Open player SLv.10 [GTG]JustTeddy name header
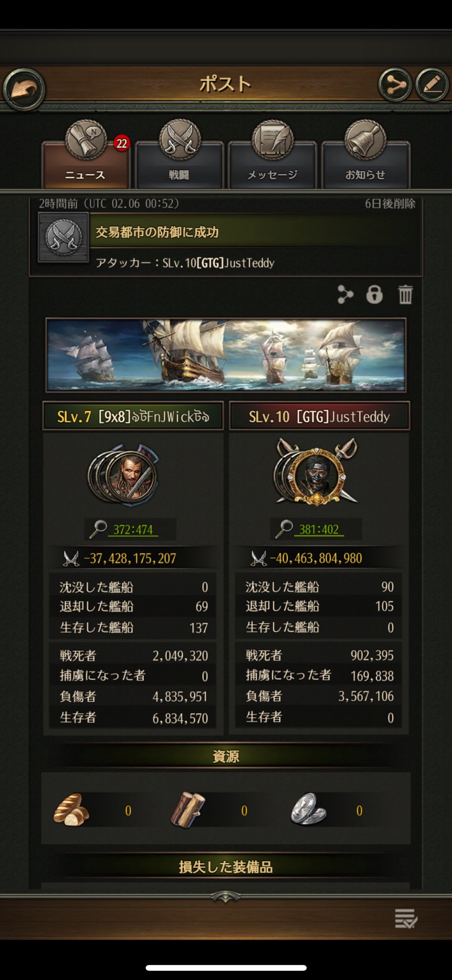The width and height of the screenshot is (452, 980). [x=320, y=416]
